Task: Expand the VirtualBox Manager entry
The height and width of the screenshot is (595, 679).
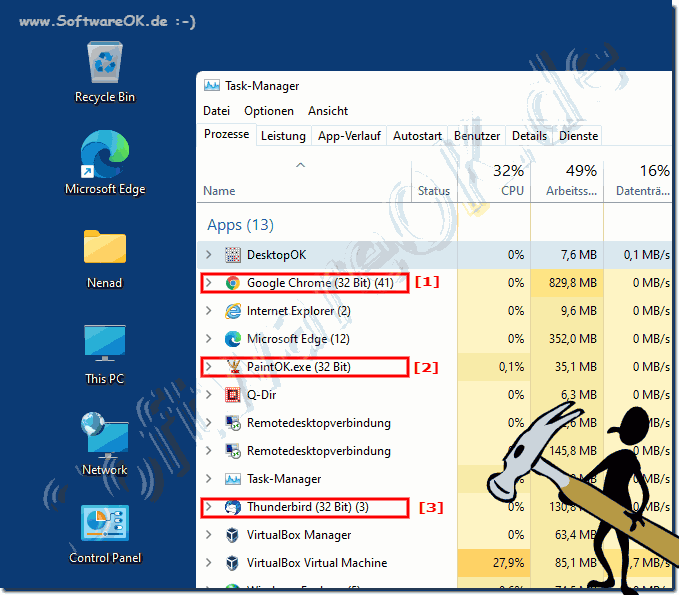Action: pyautogui.click(x=209, y=535)
